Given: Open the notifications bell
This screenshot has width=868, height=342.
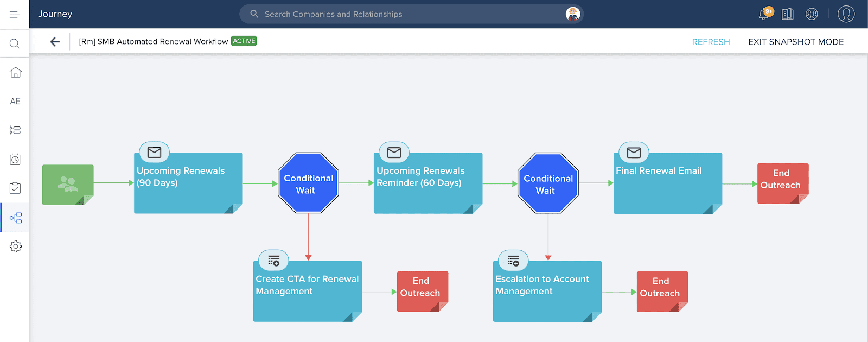Looking at the screenshot, I should (x=764, y=14).
